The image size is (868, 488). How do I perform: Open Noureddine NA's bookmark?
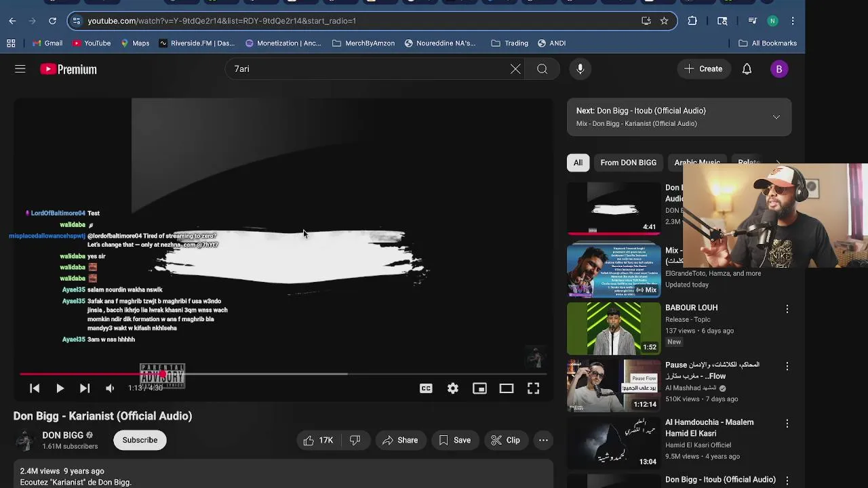click(439, 43)
